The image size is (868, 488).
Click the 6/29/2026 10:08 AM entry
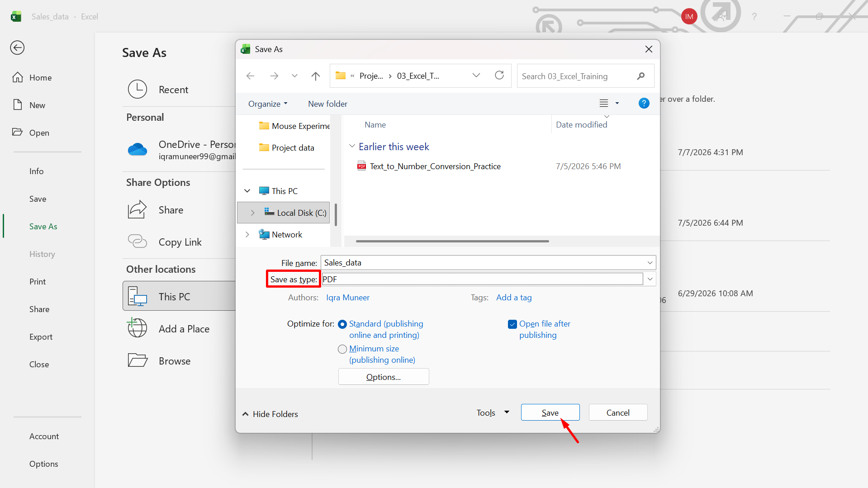(715, 293)
